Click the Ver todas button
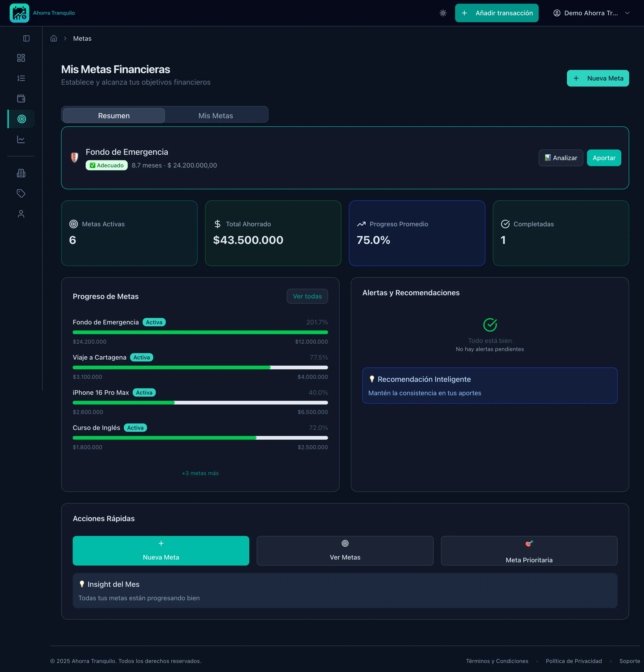 pyautogui.click(x=307, y=296)
